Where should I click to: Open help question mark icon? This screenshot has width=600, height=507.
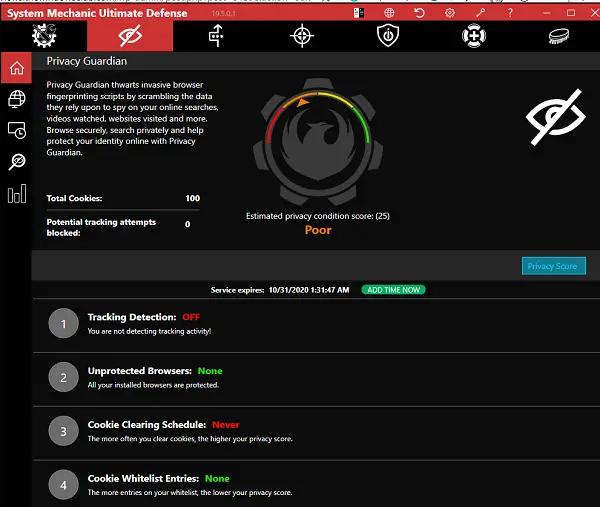tap(510, 13)
